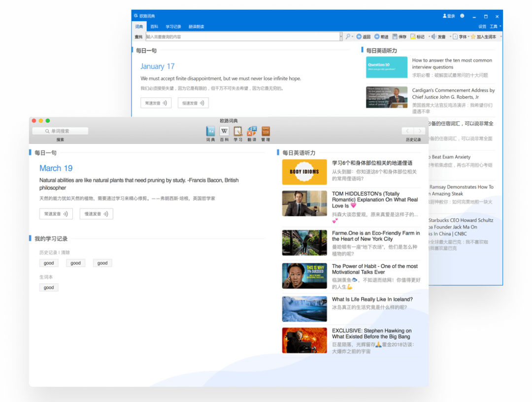Expand dropdown arrow next to 标记
This screenshot has height=402, width=532.
coord(429,36)
